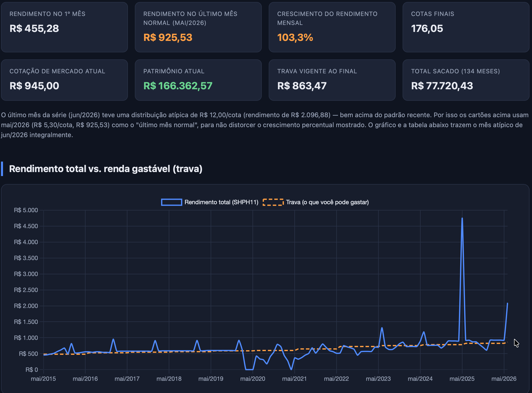This screenshot has width=532, height=393.
Task: Click the 103,3% growth value
Action: [295, 37]
